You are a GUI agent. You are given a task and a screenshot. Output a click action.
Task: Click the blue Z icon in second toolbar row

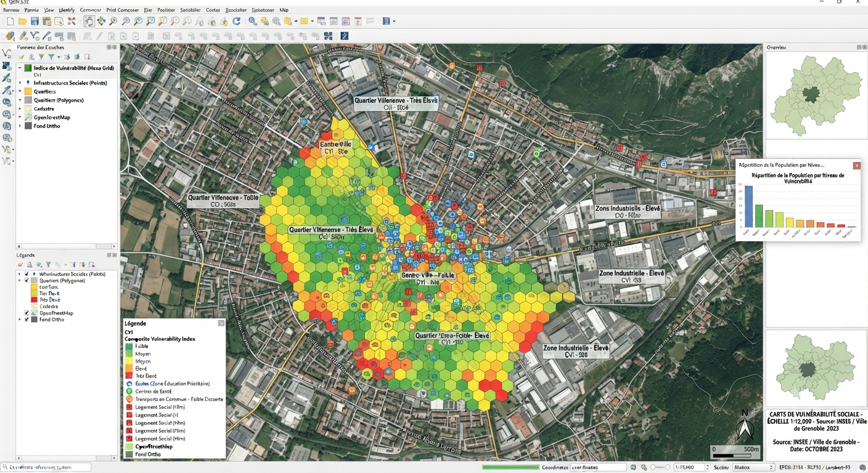[344, 36]
